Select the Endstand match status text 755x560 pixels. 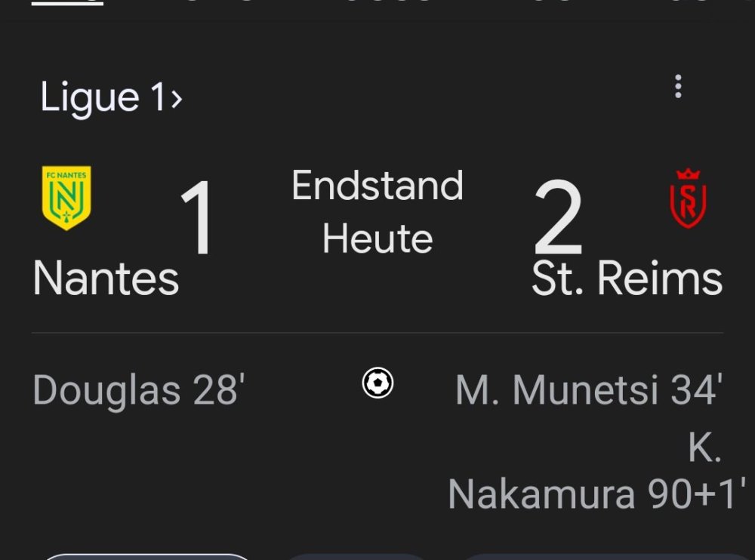tap(377, 186)
